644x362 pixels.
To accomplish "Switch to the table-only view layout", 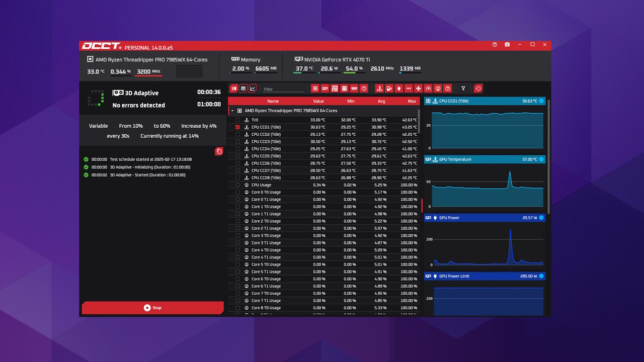I will [x=243, y=88].
